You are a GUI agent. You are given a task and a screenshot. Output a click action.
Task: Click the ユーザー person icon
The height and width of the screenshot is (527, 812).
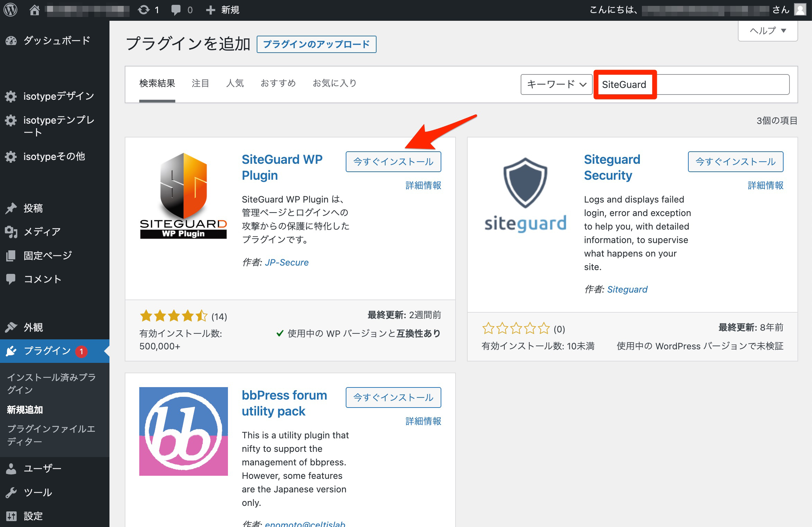[x=11, y=468]
